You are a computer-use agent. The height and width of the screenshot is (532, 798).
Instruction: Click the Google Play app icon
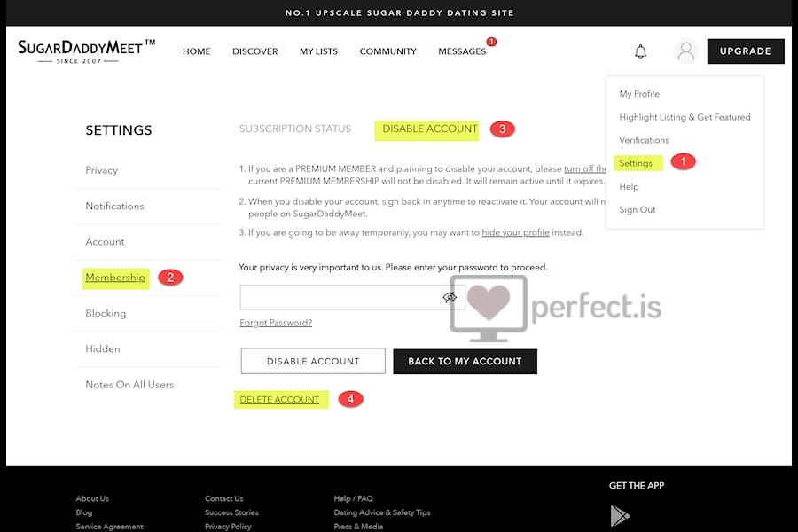619,515
